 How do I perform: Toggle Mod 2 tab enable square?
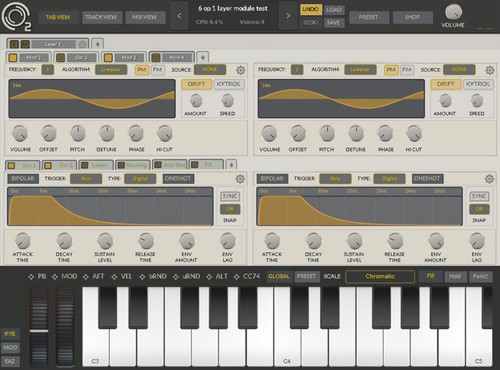(x=13, y=58)
